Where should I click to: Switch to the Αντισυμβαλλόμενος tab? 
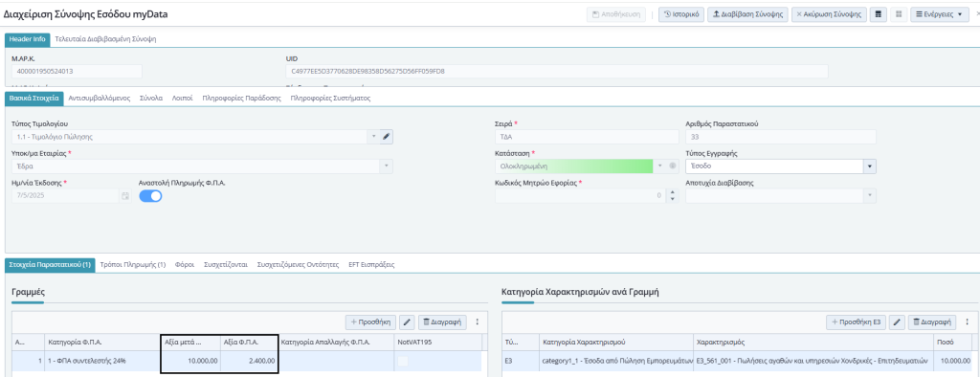[99, 99]
